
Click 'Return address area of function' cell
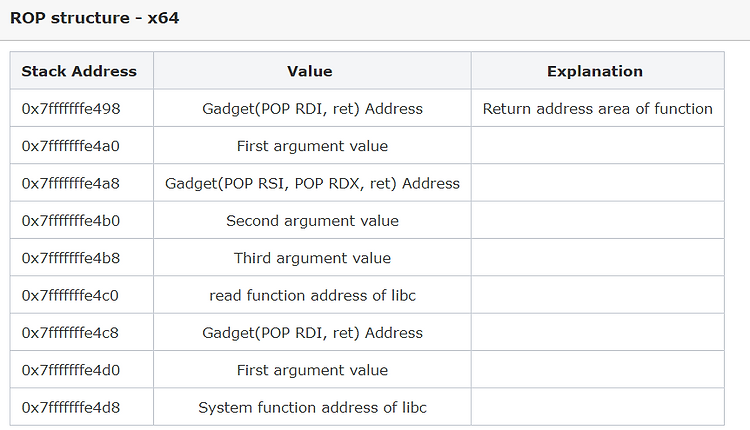[597, 108]
